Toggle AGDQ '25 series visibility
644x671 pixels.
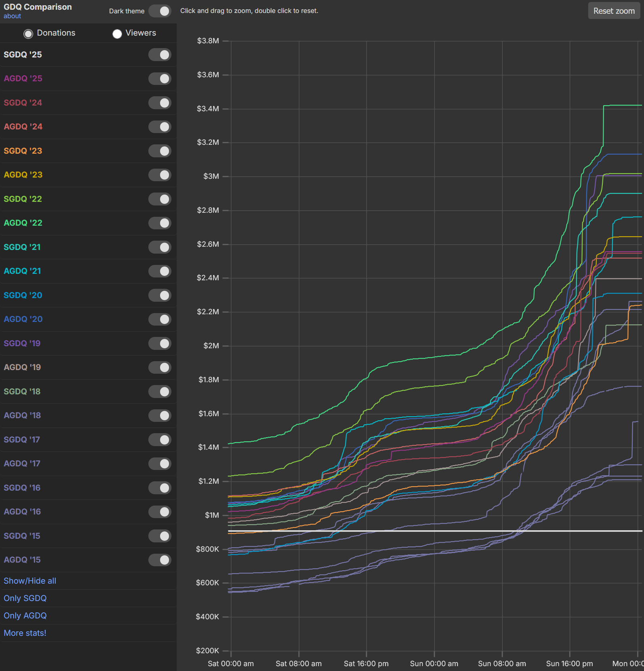[160, 79]
